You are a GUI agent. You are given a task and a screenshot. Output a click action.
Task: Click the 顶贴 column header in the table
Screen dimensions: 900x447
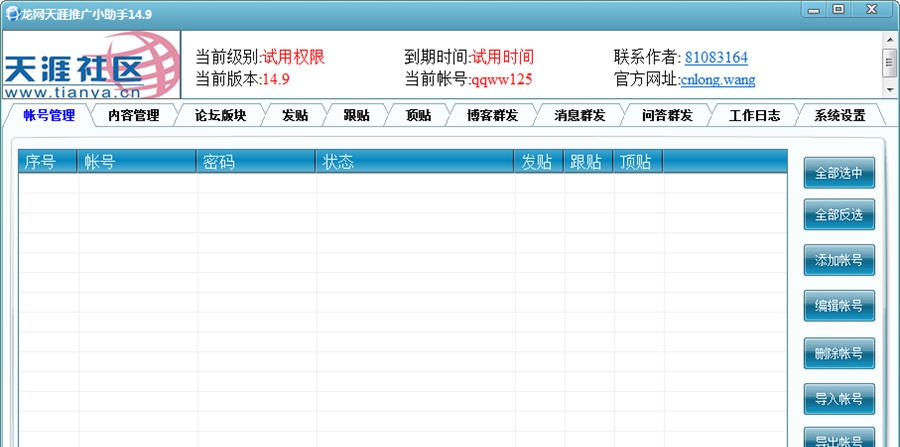pyautogui.click(x=638, y=162)
